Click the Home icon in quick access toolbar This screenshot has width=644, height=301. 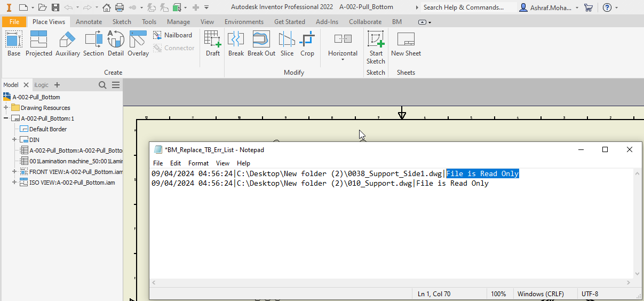click(x=107, y=7)
